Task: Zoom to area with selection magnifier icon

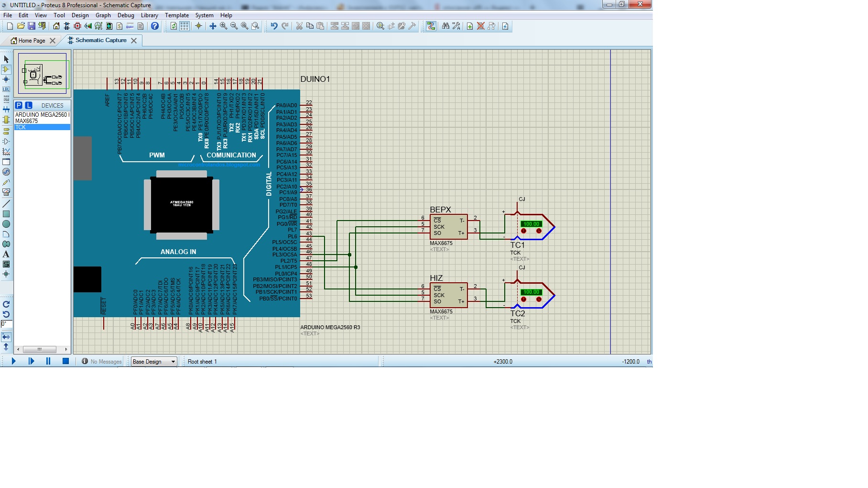Action: (x=255, y=26)
